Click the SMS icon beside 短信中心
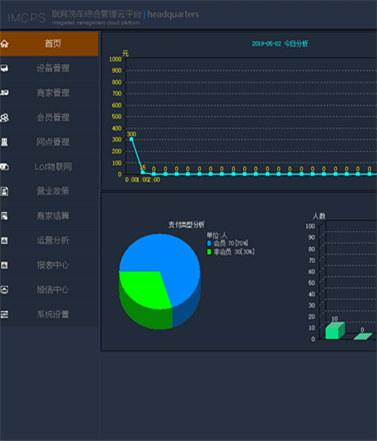The height and width of the screenshot is (441, 377). [5, 289]
